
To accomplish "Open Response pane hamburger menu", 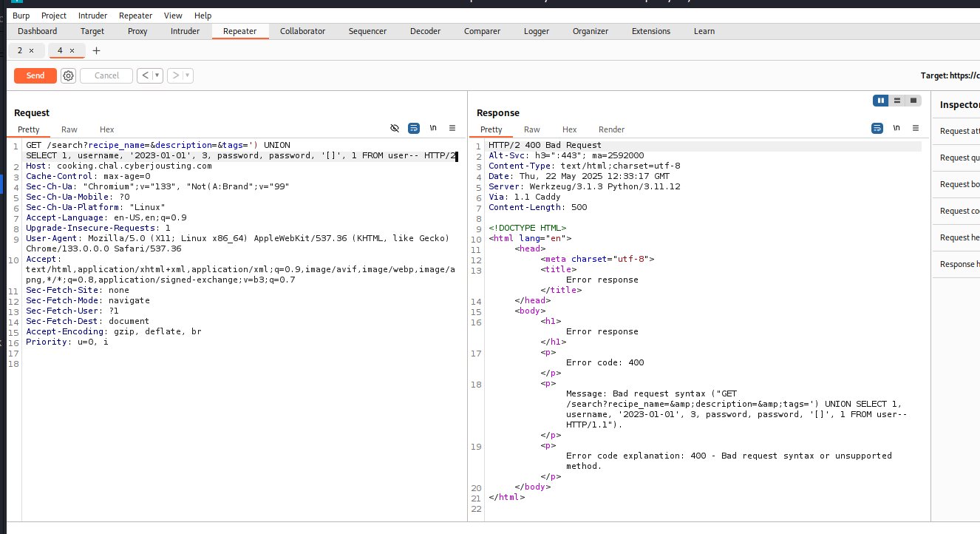I will [x=916, y=128].
